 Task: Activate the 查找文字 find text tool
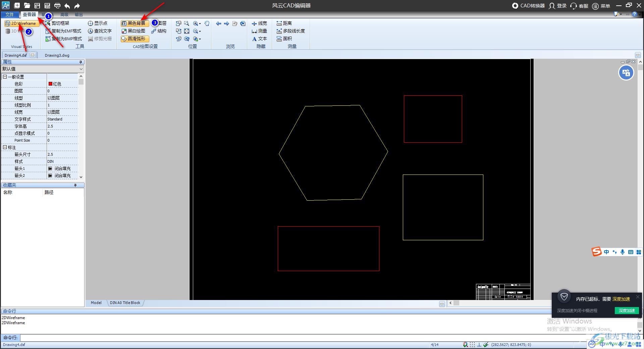100,31
